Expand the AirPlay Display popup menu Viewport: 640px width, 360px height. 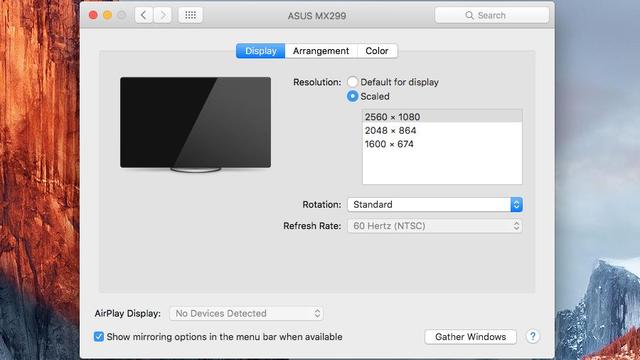(x=246, y=313)
